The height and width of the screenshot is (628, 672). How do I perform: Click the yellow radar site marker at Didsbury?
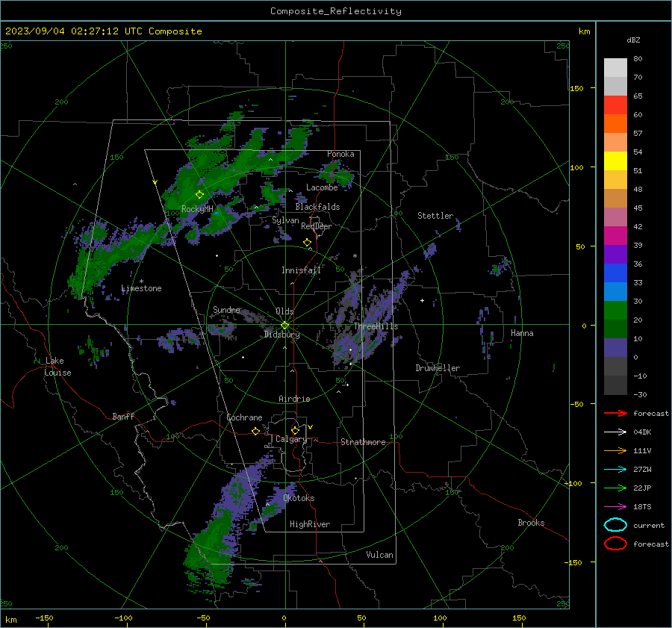pos(285,326)
